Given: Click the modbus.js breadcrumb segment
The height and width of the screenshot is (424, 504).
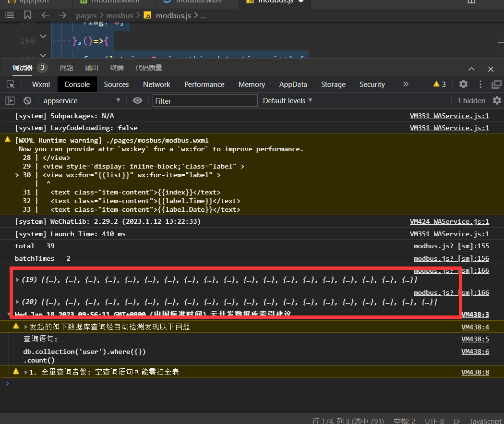Looking at the screenshot, I should pos(173,16).
